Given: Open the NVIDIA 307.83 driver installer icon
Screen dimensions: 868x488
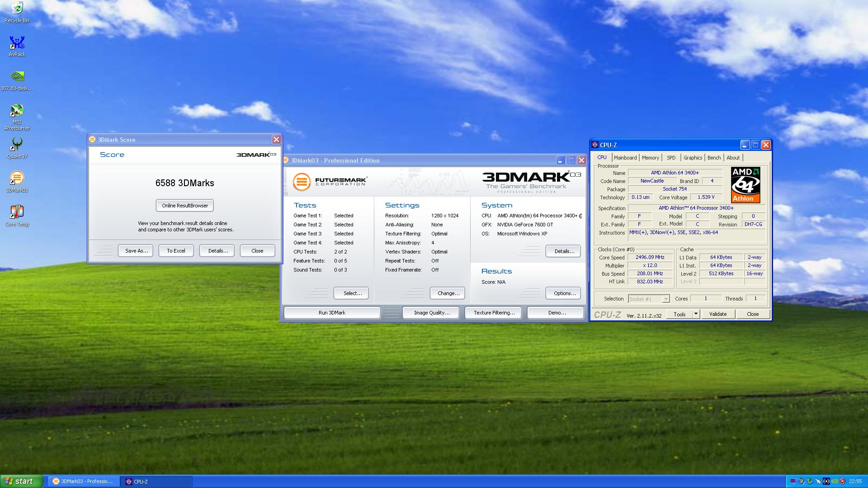Looking at the screenshot, I should click(x=17, y=77).
